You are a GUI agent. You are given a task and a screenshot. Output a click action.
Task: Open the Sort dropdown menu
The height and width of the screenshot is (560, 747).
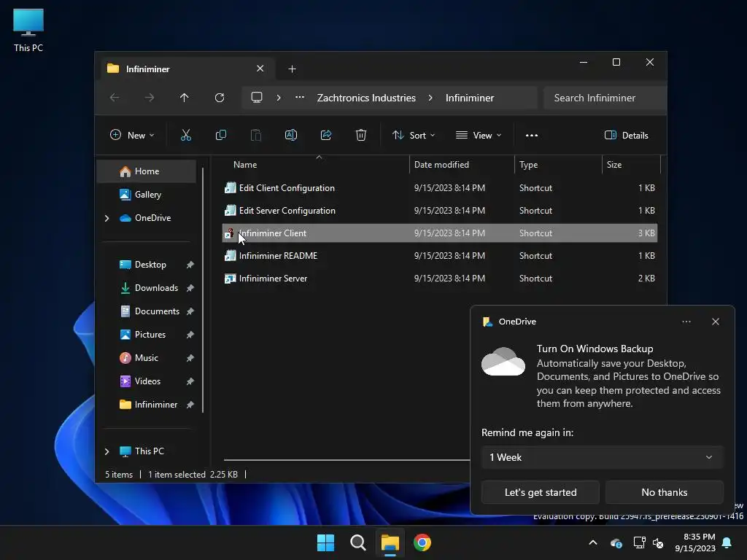pos(414,135)
